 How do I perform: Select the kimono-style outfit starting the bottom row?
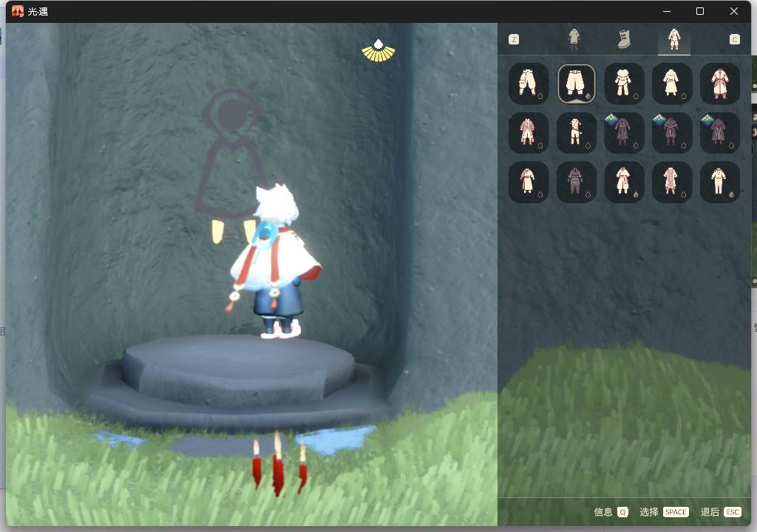[x=528, y=182]
